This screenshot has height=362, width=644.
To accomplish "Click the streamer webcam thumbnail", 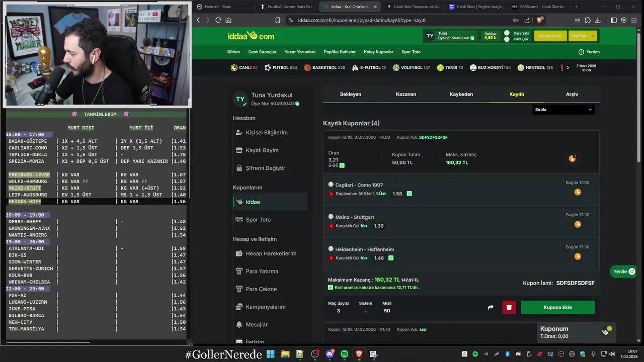I will [97, 54].
